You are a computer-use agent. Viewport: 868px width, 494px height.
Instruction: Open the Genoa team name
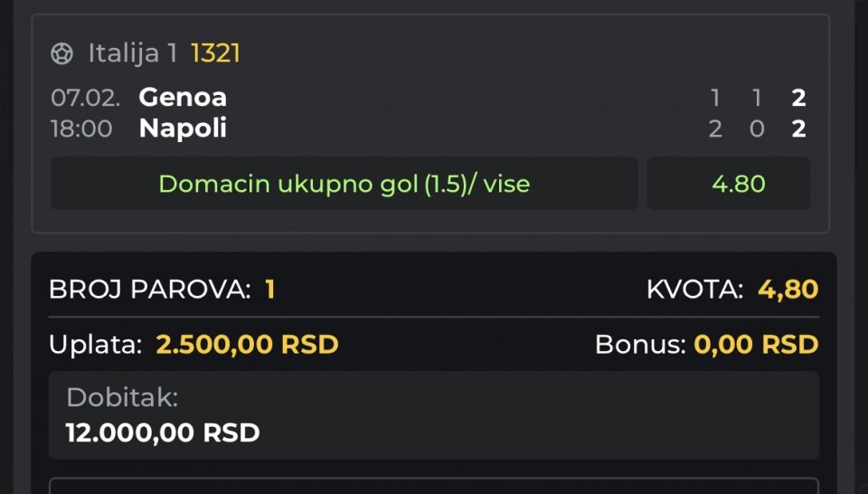tap(183, 98)
